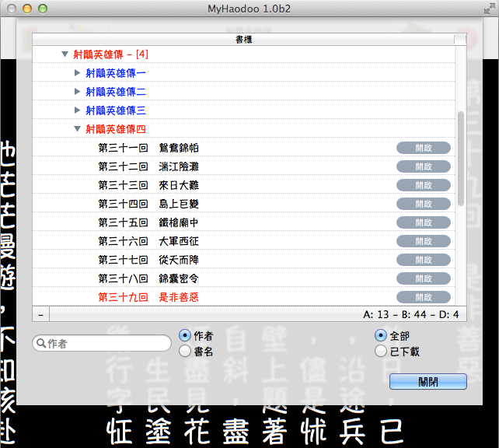Open chapter 第三十五回 鐵槍廟中 with its 開啟 button
This screenshot has width=499, height=448.
424,222
